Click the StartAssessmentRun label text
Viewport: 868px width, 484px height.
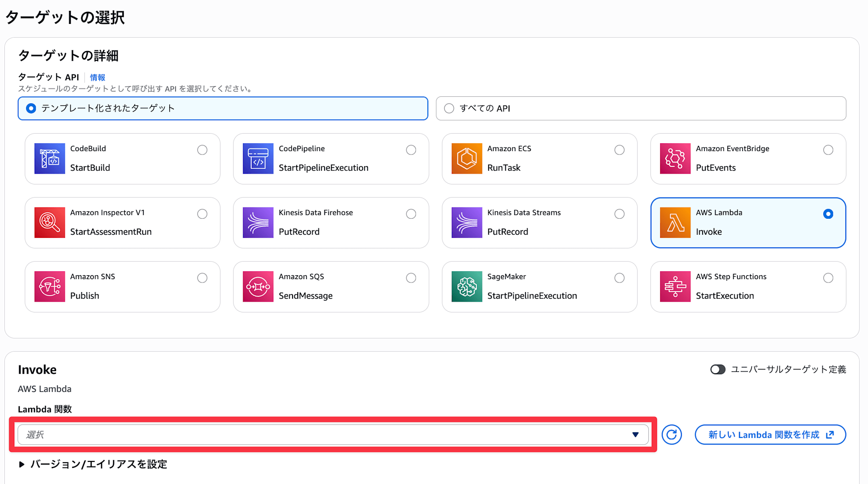tap(111, 232)
